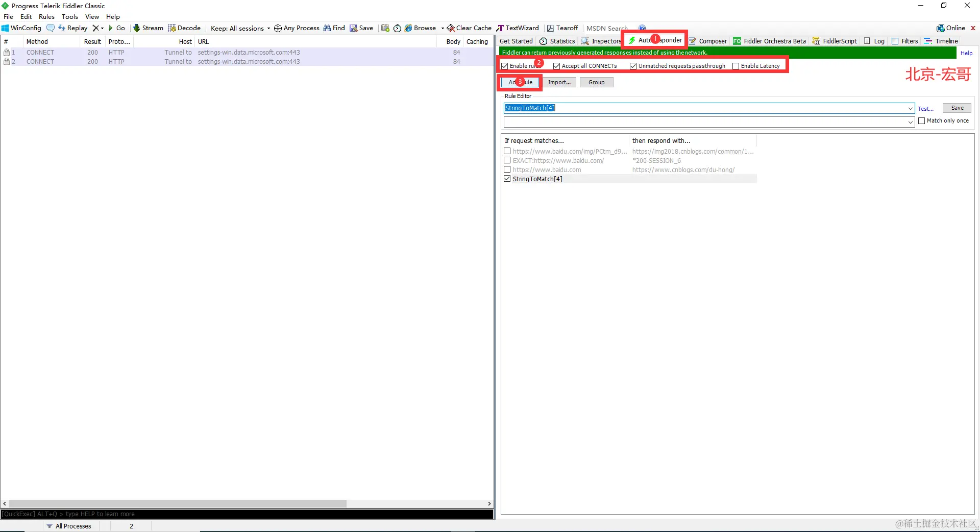Click the comment speech bubble icon

click(x=50, y=28)
